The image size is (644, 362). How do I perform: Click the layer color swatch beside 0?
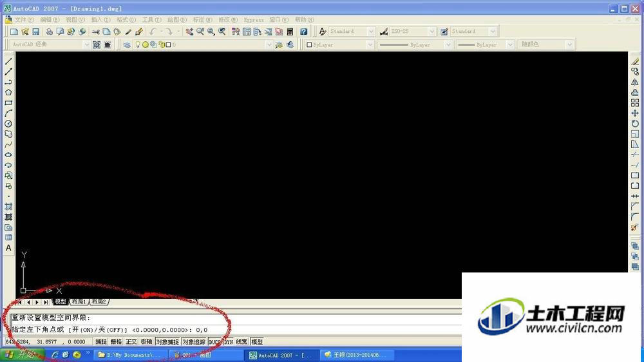point(168,45)
